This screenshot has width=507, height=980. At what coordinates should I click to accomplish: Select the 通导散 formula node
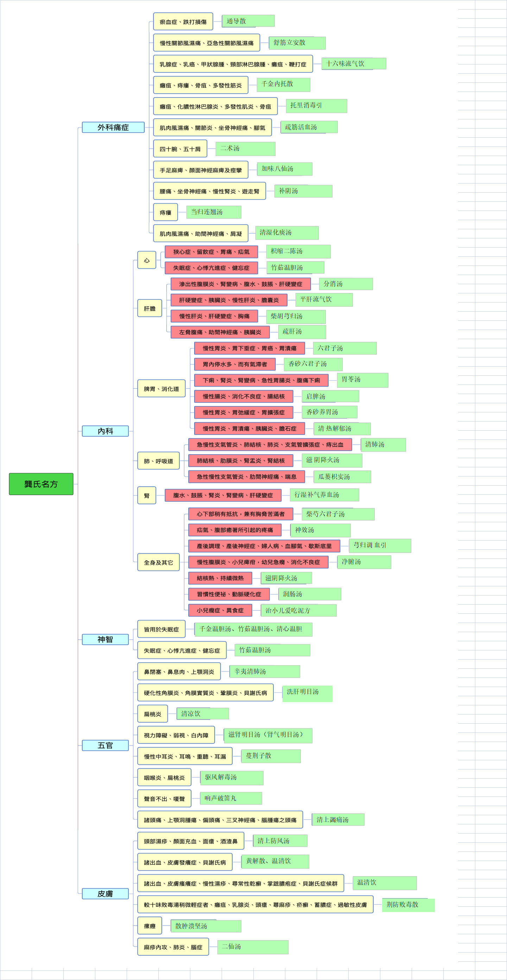pyautogui.click(x=248, y=21)
